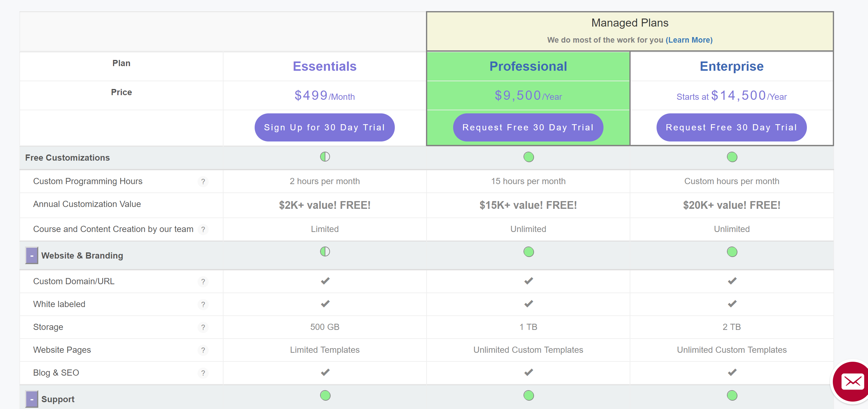The width and height of the screenshot is (868, 409).
Task: Click Sign Up for 30 Day Trial
Action: click(x=324, y=127)
